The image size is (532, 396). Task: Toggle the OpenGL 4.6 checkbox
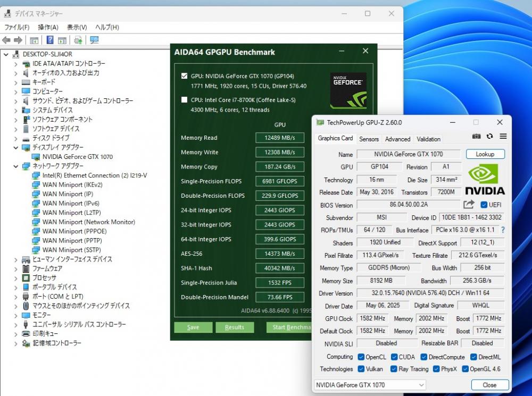click(465, 369)
